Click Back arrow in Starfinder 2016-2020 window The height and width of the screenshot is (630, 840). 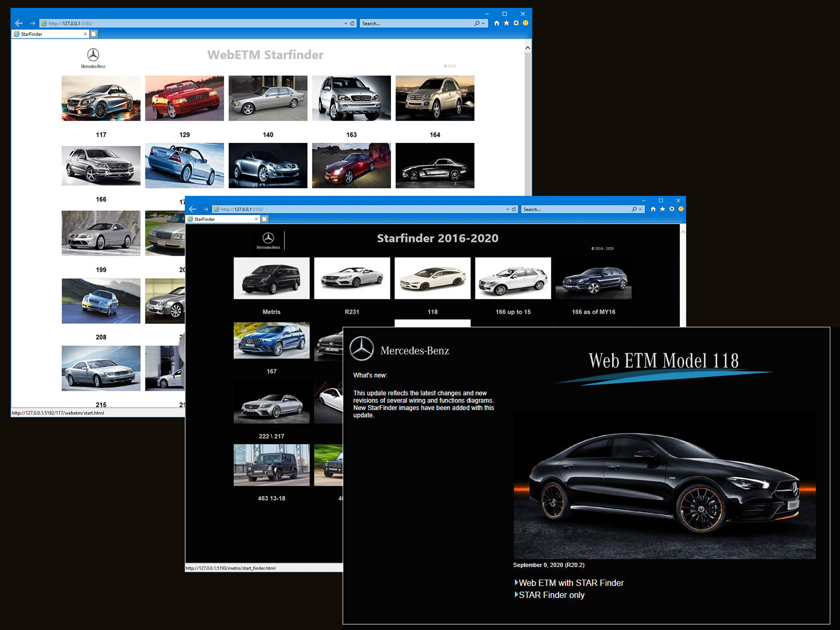193,209
